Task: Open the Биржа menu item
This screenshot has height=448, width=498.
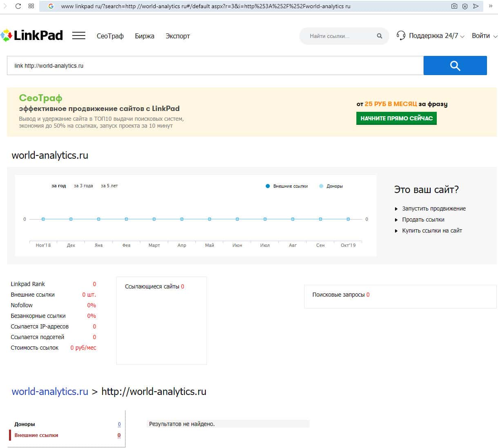Action: coord(145,36)
